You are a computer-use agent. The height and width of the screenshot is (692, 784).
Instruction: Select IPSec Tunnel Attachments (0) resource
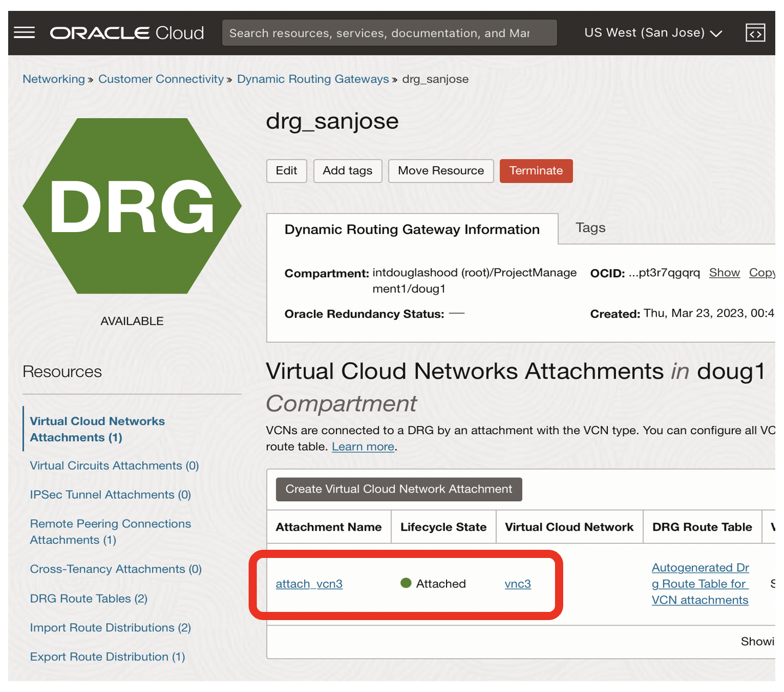(x=111, y=495)
